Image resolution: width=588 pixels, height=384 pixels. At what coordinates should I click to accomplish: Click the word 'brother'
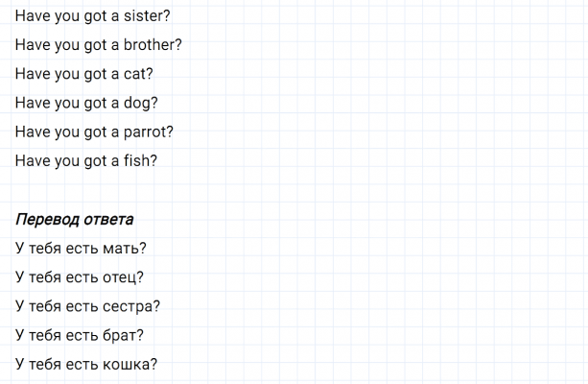coord(153,44)
